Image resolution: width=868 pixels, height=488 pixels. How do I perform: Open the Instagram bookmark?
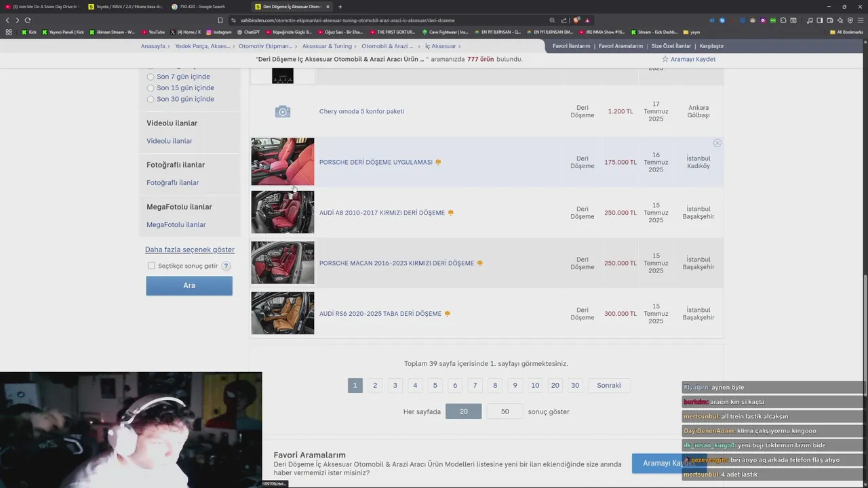click(x=218, y=32)
